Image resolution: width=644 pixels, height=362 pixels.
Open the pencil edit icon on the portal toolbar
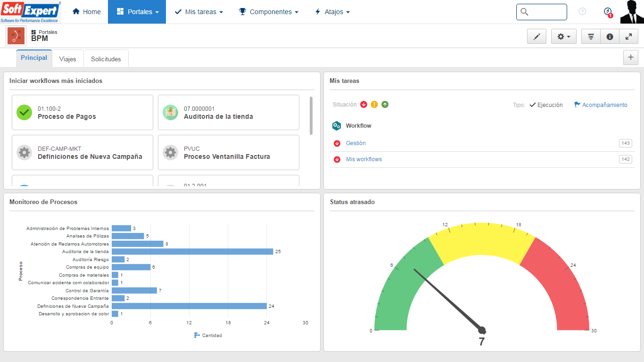pyautogui.click(x=537, y=36)
